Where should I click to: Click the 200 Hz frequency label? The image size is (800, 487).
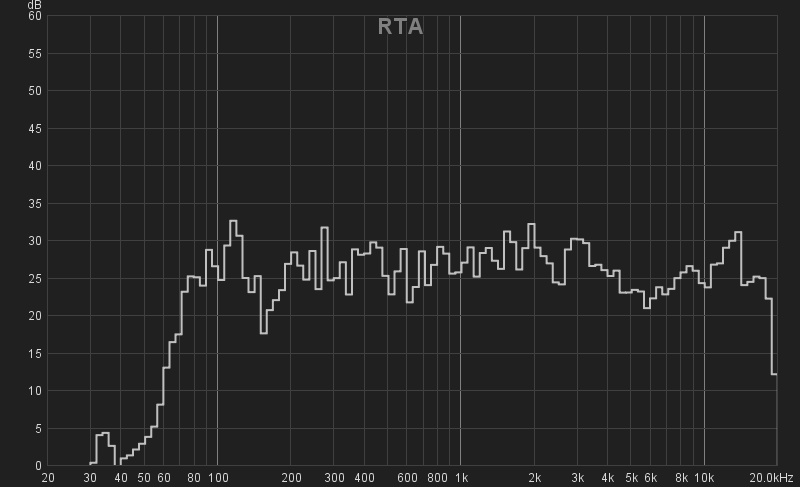(291, 478)
